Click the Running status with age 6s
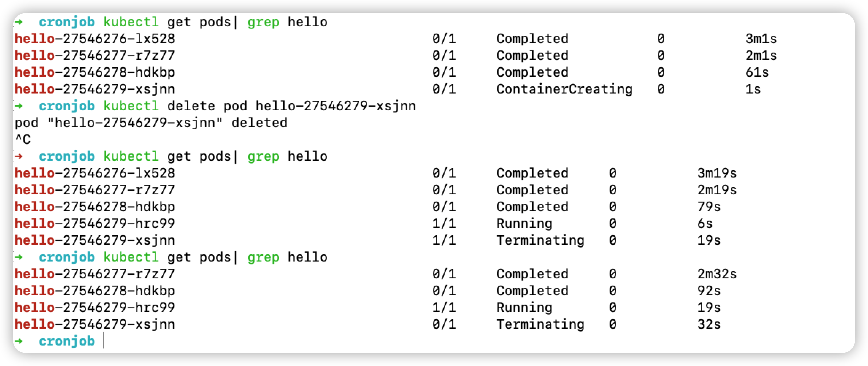The height and width of the screenshot is (366, 868). pyautogui.click(x=524, y=224)
